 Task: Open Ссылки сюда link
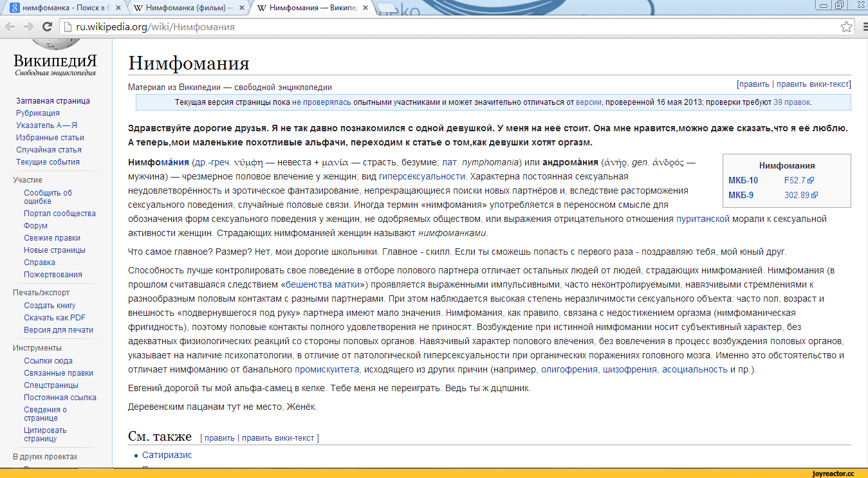(x=48, y=361)
